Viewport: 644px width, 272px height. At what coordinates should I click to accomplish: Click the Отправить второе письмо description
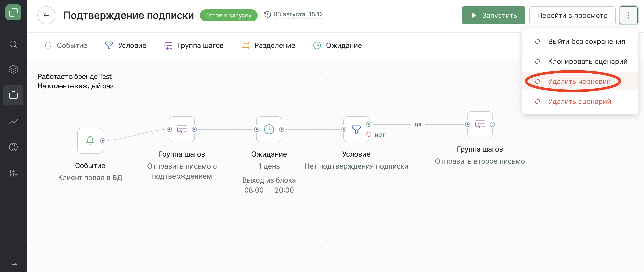click(x=480, y=161)
